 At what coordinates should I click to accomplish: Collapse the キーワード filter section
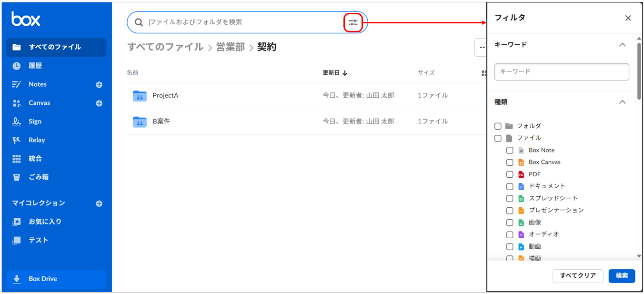pyautogui.click(x=622, y=45)
